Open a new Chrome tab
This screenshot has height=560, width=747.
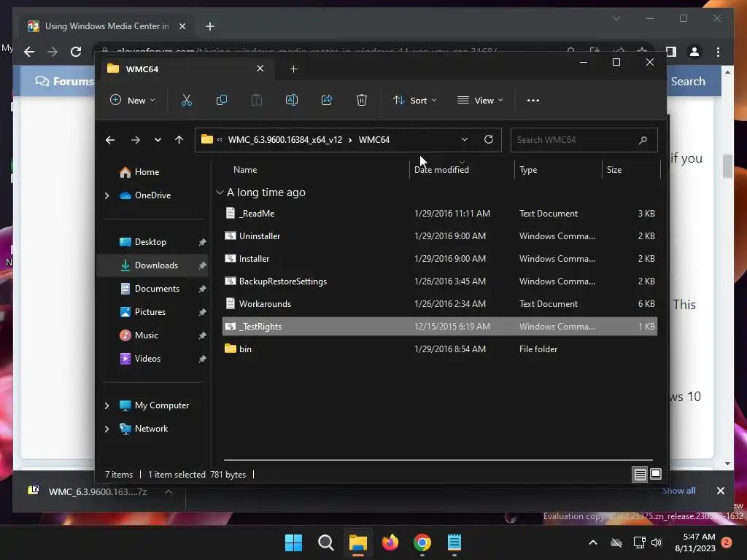point(210,26)
